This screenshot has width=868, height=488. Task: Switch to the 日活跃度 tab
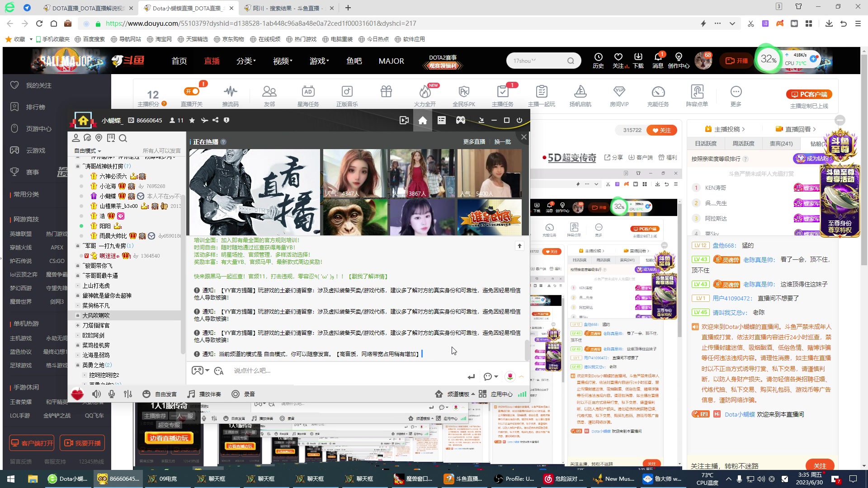706,143
